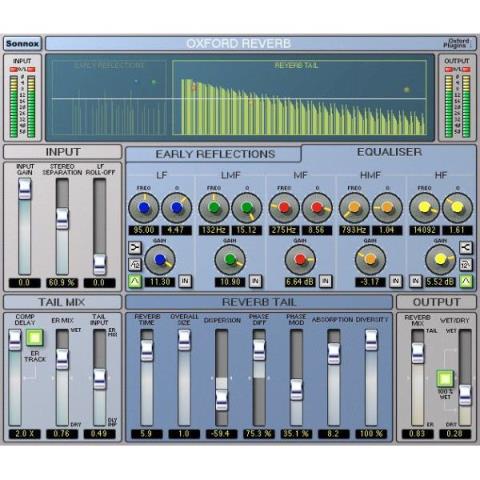Click the HMF frequency knob

[354, 208]
